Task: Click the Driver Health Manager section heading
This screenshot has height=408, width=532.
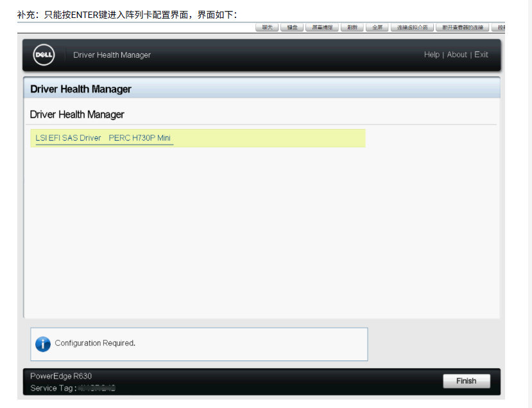Action: click(77, 114)
